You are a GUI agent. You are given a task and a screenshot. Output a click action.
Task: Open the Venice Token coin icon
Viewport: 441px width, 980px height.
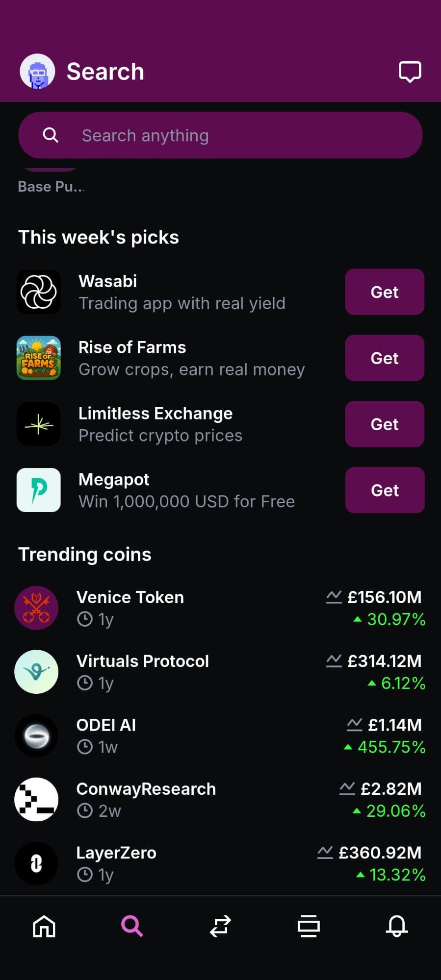(36, 608)
